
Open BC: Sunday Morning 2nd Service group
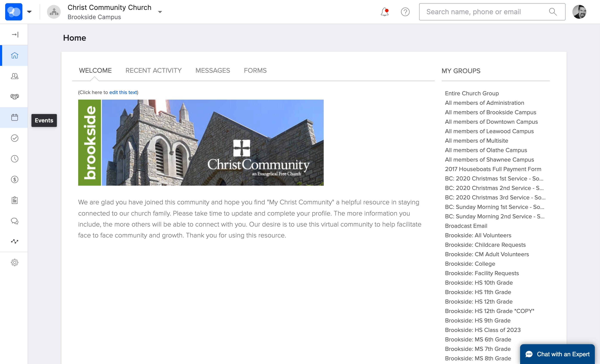point(495,217)
